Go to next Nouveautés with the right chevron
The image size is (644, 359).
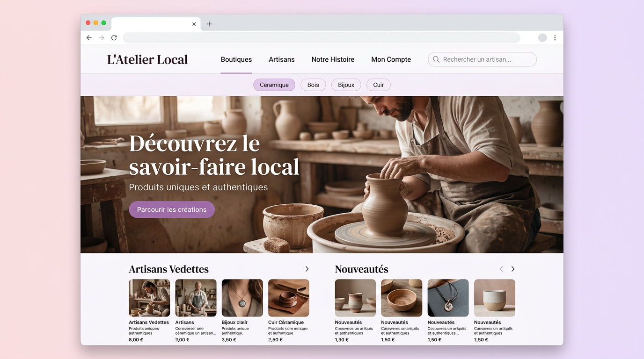513,269
